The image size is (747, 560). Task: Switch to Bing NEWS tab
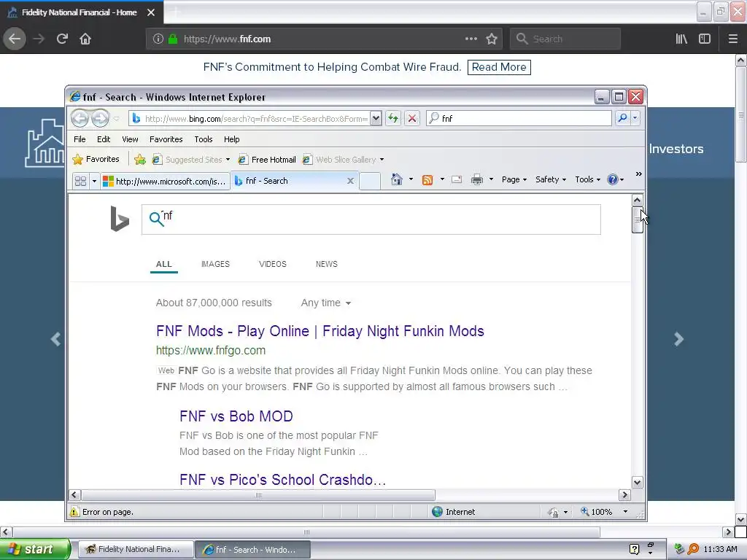pos(326,264)
